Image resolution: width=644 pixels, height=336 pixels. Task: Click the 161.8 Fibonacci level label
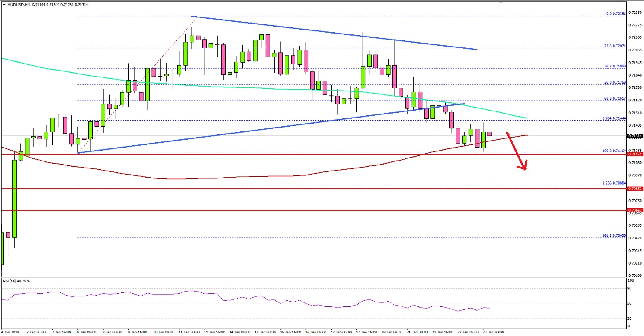pyautogui.click(x=614, y=236)
